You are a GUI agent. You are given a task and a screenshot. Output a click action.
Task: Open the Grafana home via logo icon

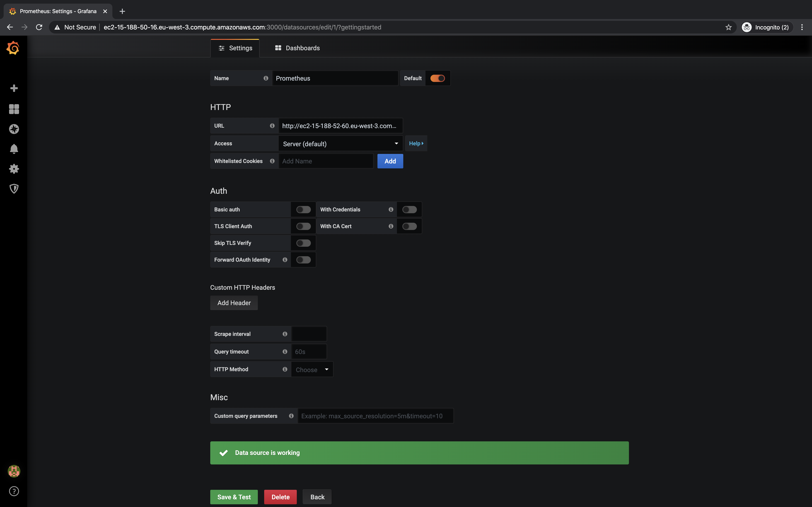click(13, 48)
